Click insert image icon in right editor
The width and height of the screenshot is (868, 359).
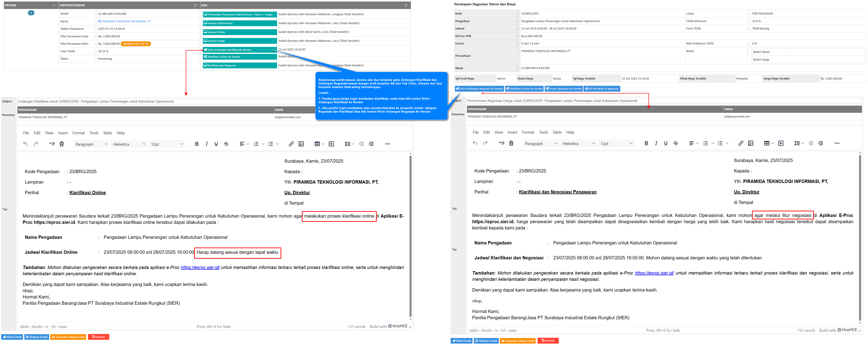coord(750,143)
